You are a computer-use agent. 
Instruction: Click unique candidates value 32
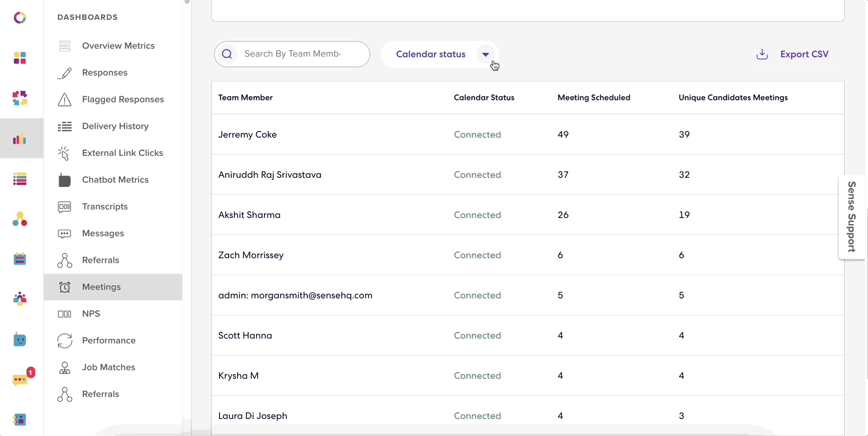click(685, 175)
